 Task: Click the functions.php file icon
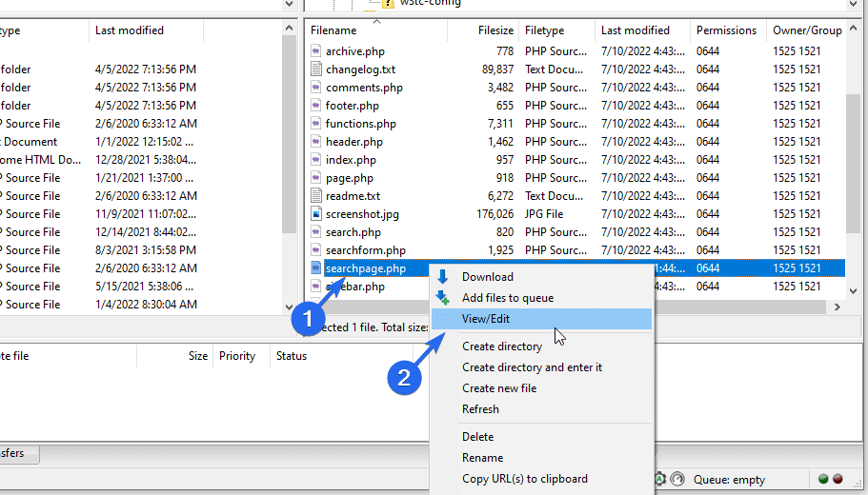[x=316, y=124]
